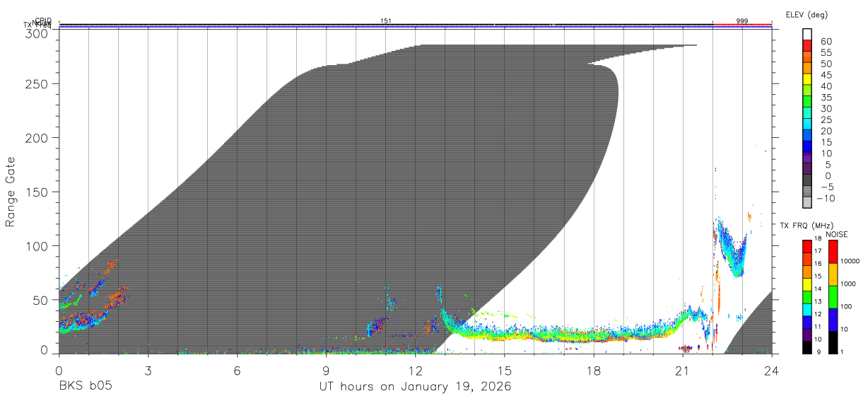The image size is (868, 401).
Task: Click the x-axis tick label '18'
Action: (x=594, y=370)
